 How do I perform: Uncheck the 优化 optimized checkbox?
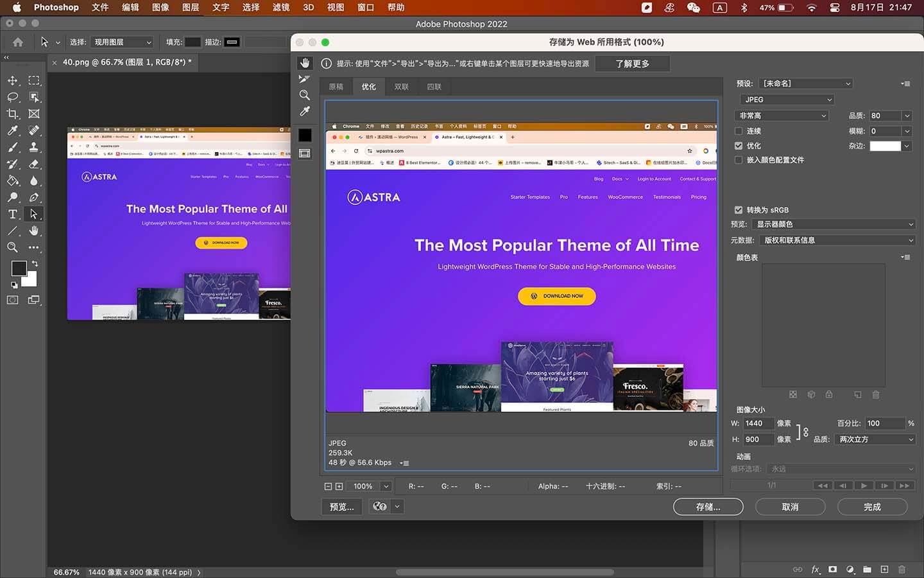(x=739, y=146)
